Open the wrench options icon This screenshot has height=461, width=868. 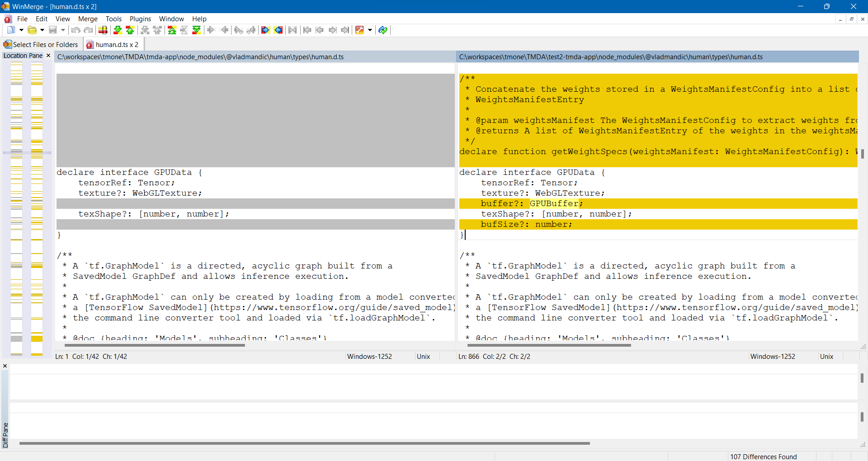pyautogui.click(x=359, y=30)
